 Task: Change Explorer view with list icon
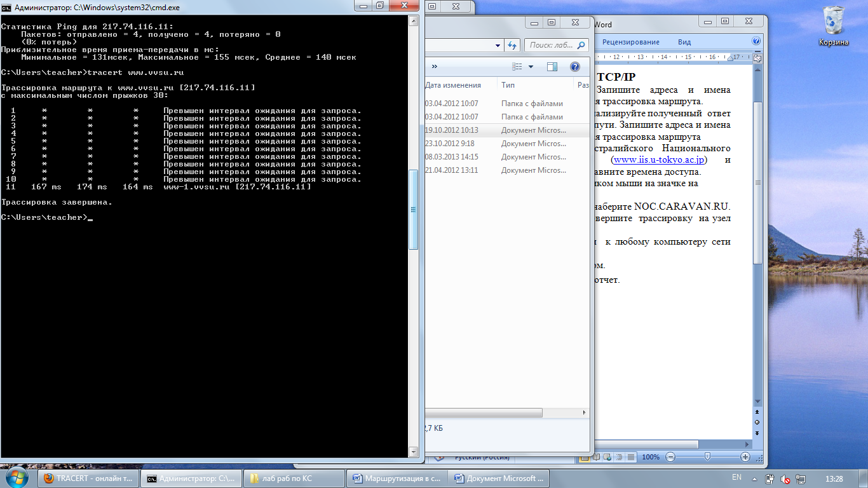coord(517,67)
